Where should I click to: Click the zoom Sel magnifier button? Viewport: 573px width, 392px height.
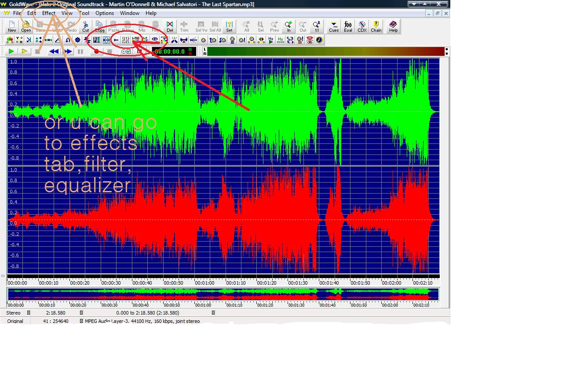[260, 27]
